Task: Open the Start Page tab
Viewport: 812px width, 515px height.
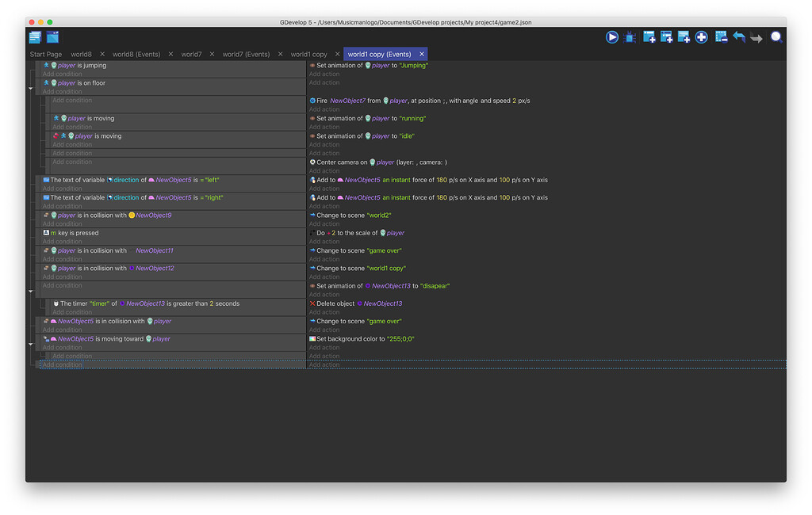Action: click(x=46, y=54)
